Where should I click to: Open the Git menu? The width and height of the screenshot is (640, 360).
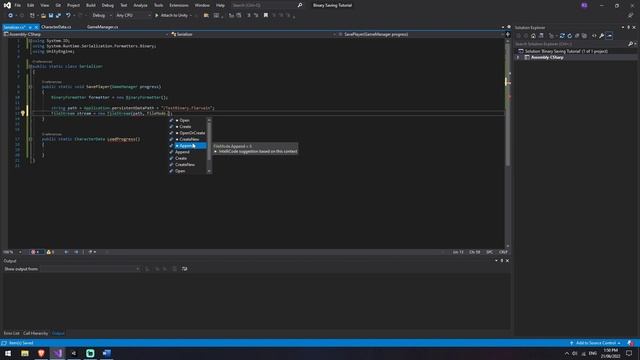click(58, 5)
